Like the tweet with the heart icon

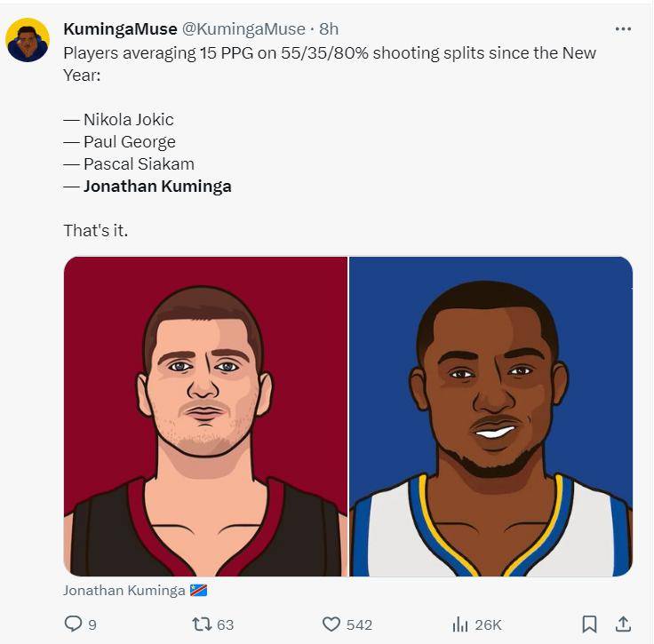pyautogui.click(x=331, y=624)
